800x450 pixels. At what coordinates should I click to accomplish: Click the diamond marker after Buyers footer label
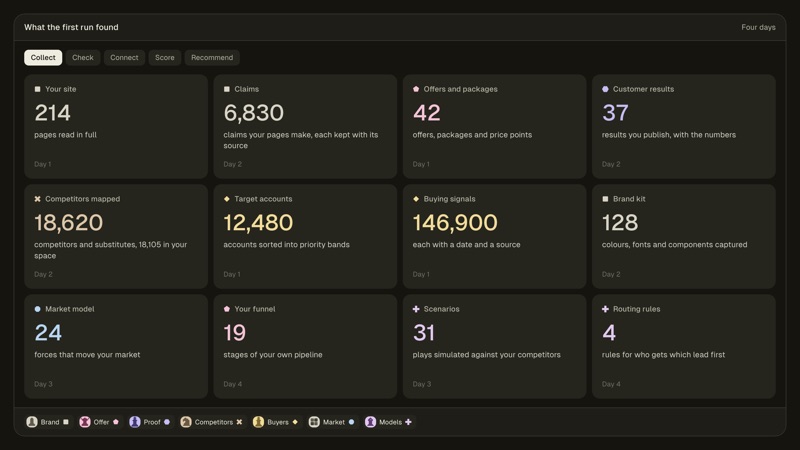pyautogui.click(x=295, y=422)
